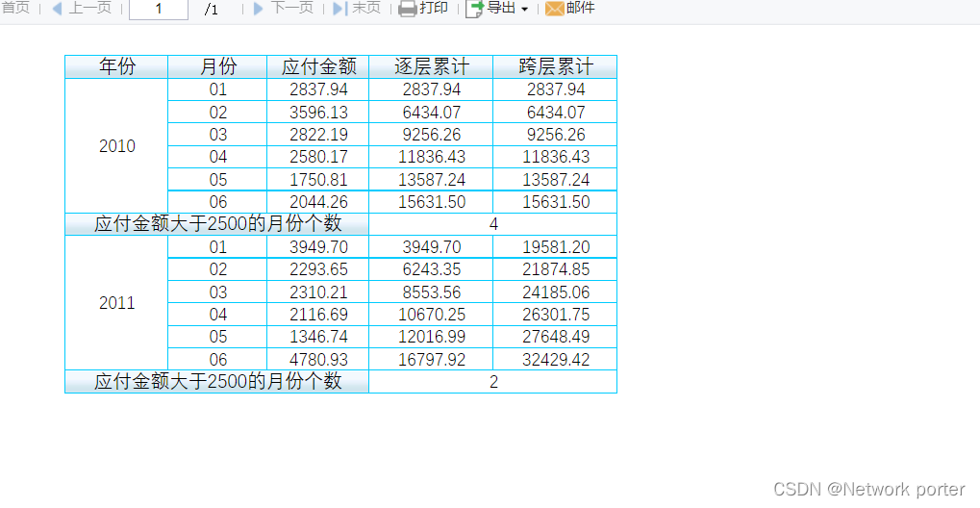Screen dimensions: 980x508
Task: Click the 1346.74 amount cell
Action: pos(318,337)
